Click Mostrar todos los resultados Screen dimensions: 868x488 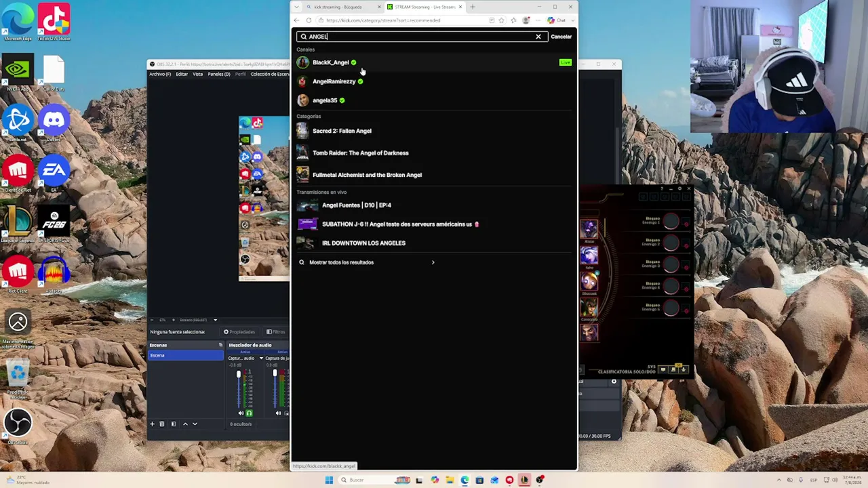(x=341, y=262)
